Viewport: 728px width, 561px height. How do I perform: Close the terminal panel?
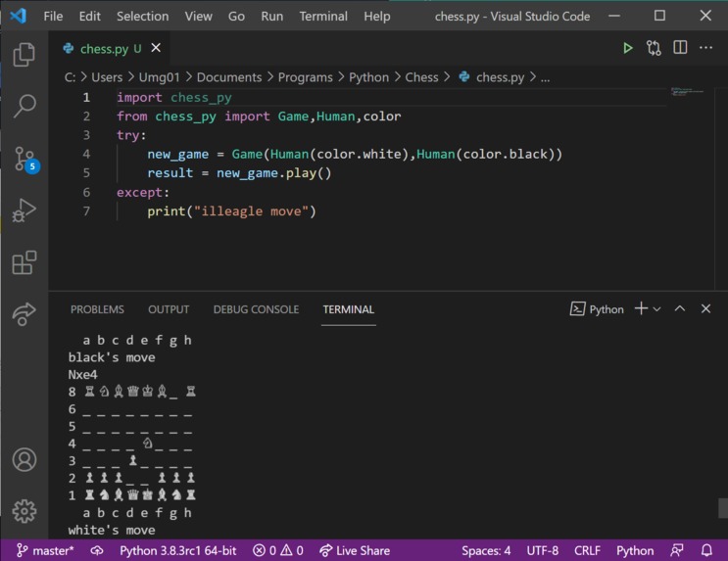coord(705,308)
